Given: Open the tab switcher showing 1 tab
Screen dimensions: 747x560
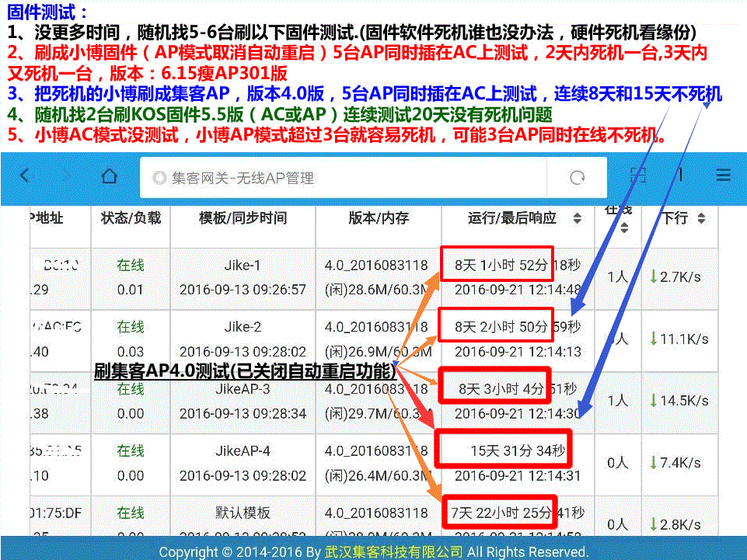Looking at the screenshot, I should point(680,176).
